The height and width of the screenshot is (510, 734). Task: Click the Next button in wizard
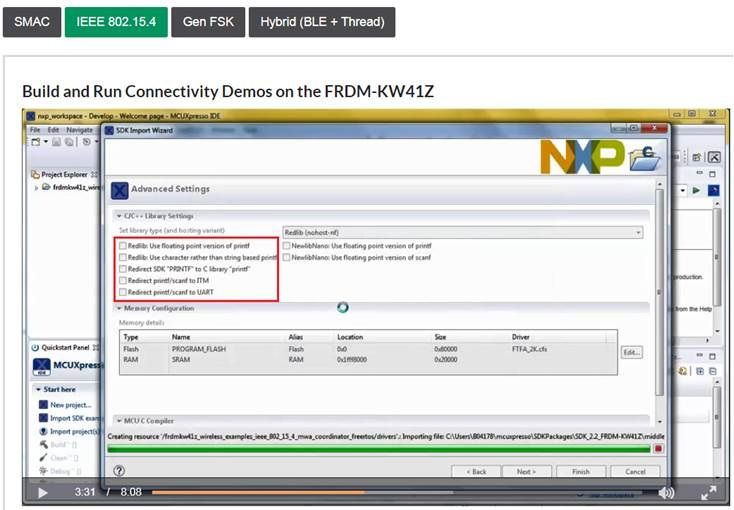526,472
